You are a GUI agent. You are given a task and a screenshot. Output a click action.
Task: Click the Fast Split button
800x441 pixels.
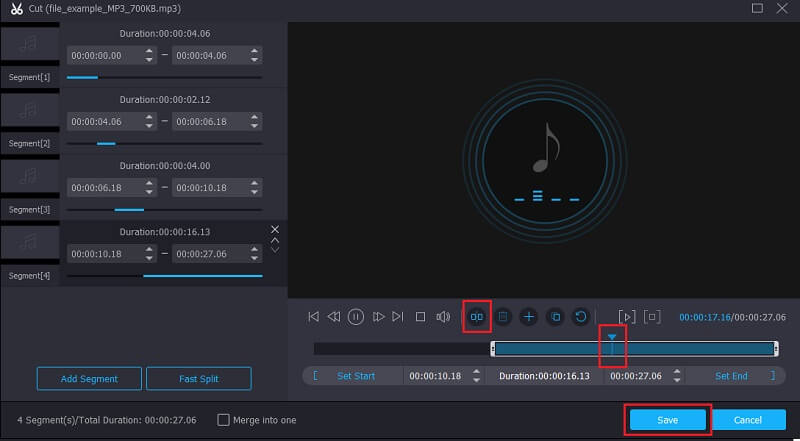[198, 379]
